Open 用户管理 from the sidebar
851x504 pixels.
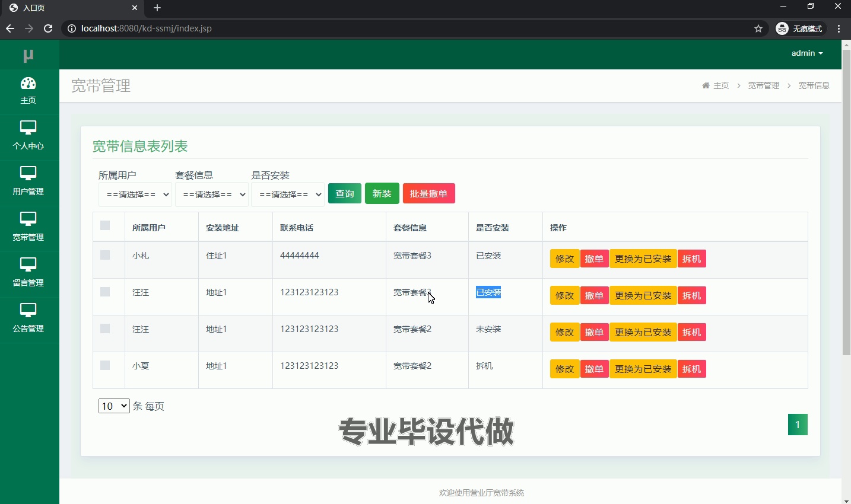coord(28,182)
